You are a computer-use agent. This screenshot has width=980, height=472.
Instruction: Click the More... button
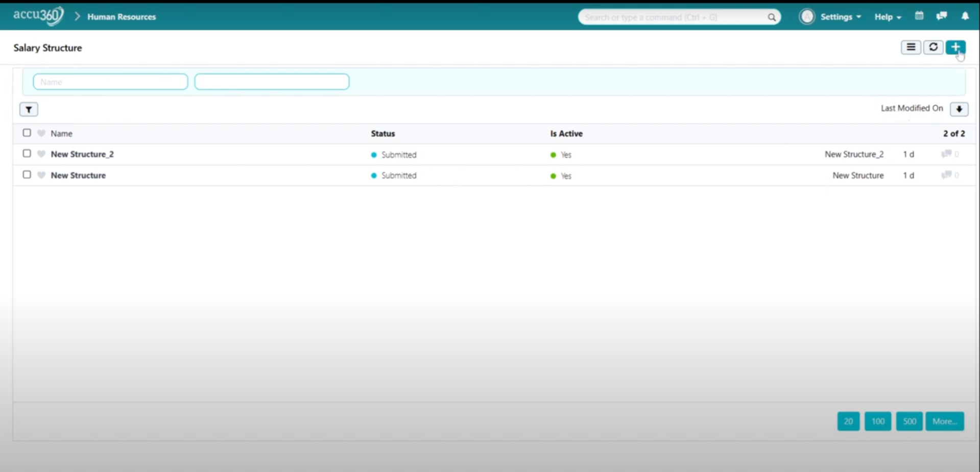945,421
